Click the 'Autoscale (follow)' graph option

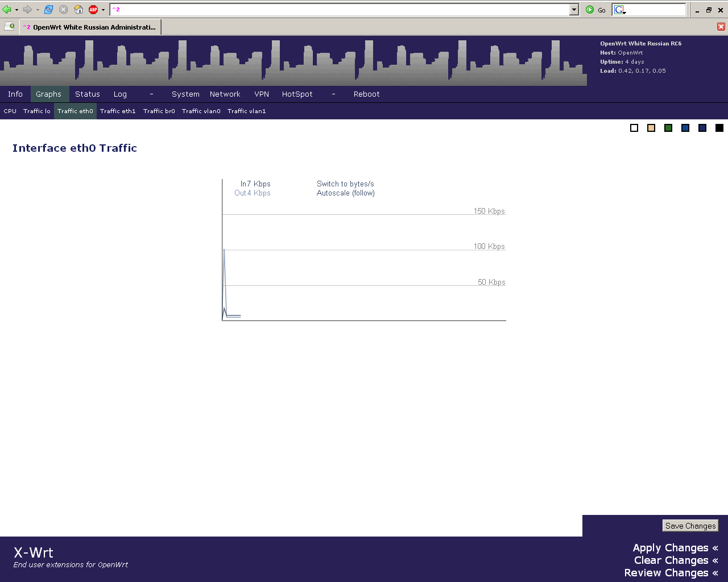(x=346, y=193)
